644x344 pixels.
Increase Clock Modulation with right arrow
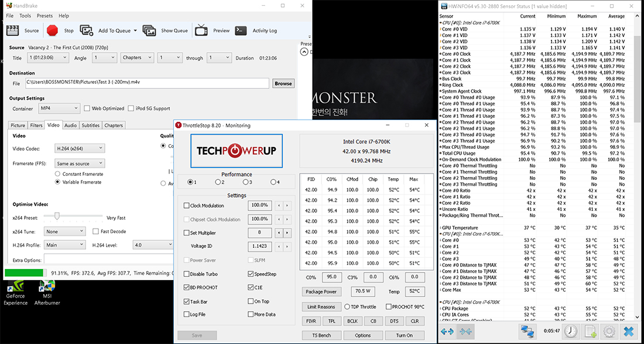pyautogui.click(x=287, y=206)
